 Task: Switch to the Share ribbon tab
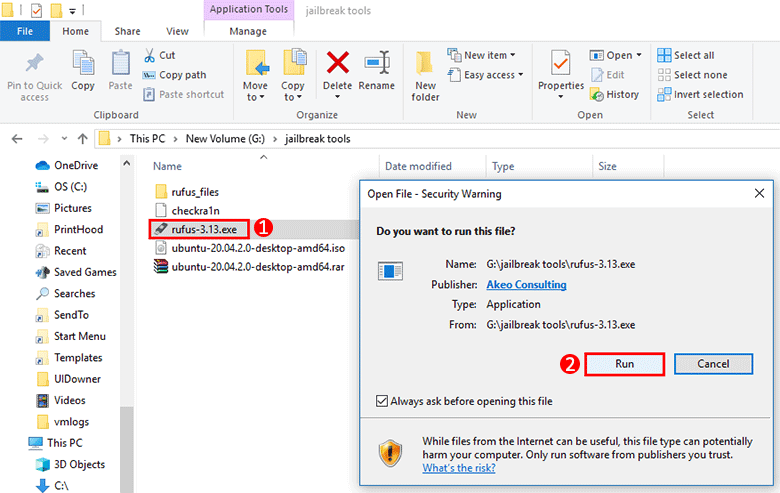click(127, 31)
